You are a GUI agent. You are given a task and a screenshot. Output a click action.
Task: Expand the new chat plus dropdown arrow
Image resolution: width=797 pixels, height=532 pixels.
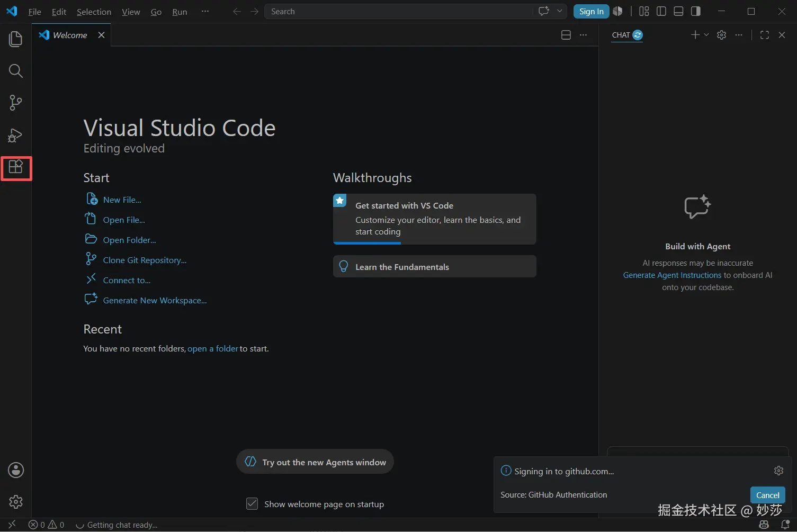click(x=706, y=35)
